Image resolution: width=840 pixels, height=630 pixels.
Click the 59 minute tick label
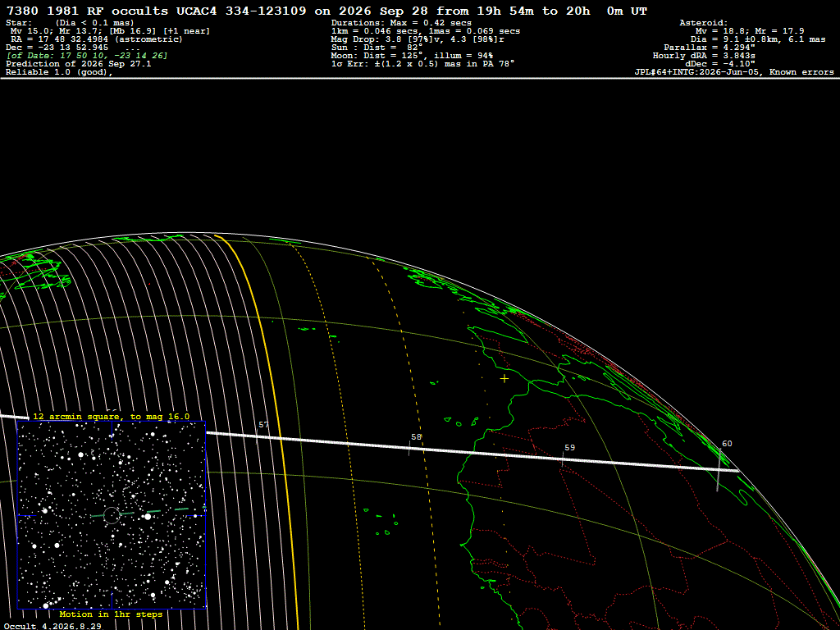pyautogui.click(x=569, y=447)
